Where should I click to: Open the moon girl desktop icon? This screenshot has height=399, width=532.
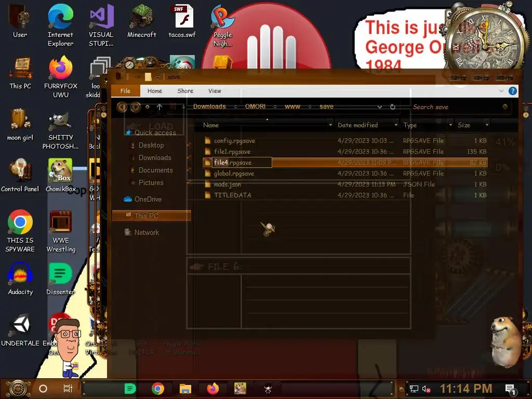click(20, 125)
